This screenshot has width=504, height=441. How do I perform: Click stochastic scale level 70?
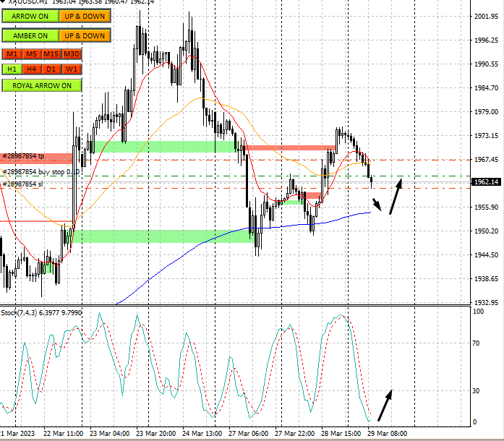tap(476, 343)
